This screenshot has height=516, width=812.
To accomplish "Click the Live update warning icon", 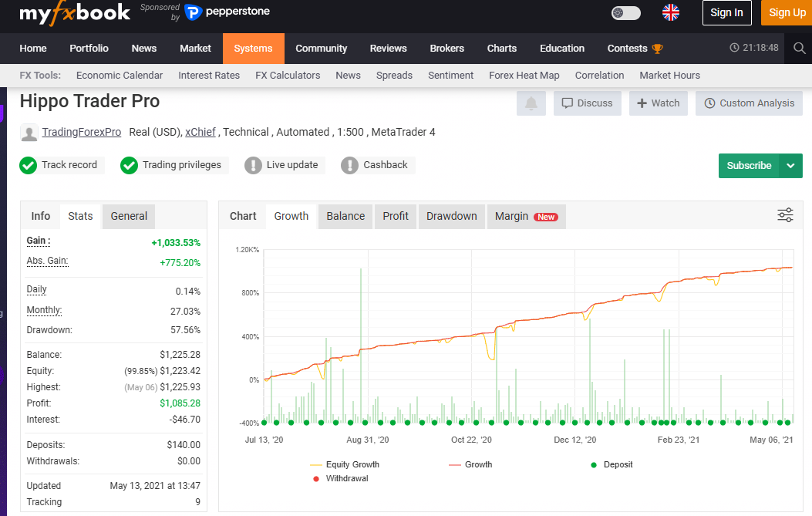I will click(253, 165).
